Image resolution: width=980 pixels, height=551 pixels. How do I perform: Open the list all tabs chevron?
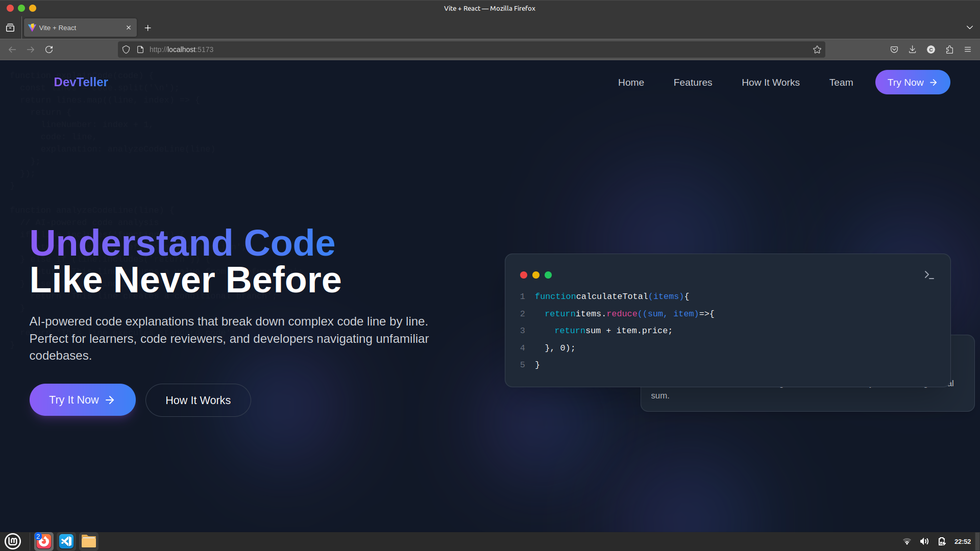click(969, 28)
